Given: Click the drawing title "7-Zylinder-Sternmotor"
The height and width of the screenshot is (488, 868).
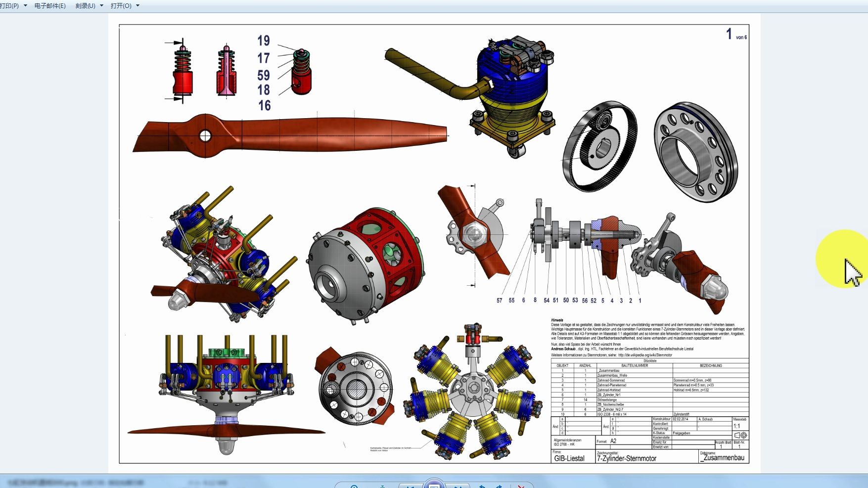Looking at the screenshot, I should pyautogui.click(x=627, y=458).
